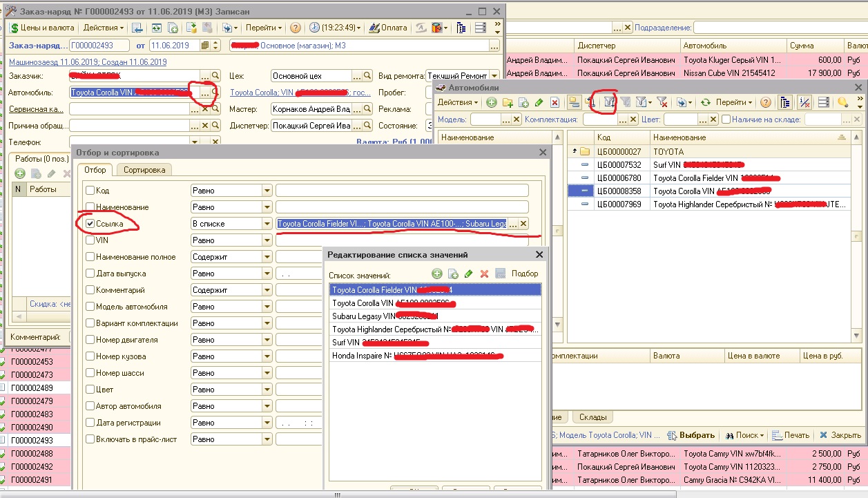Enable the Дата выпуска filter checkbox
This screenshot has width=868, height=498.
90,274
